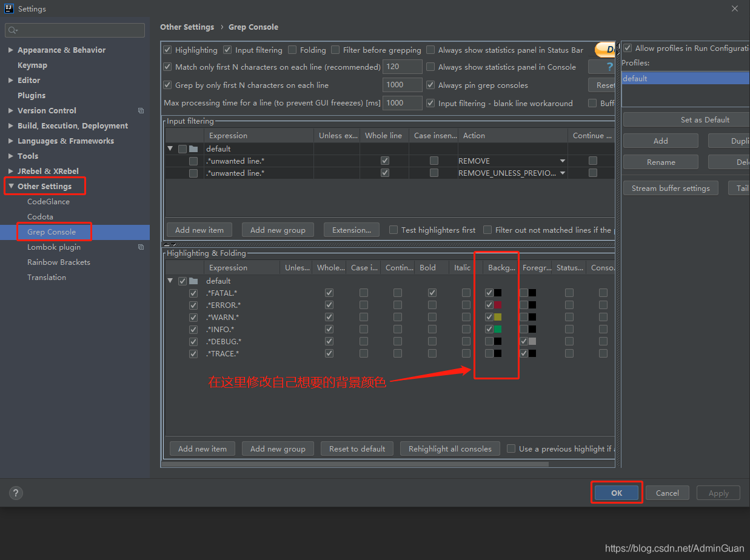The height and width of the screenshot is (560, 750).
Task: Click the magnifier icon in the settings search box
Action: 12,30
